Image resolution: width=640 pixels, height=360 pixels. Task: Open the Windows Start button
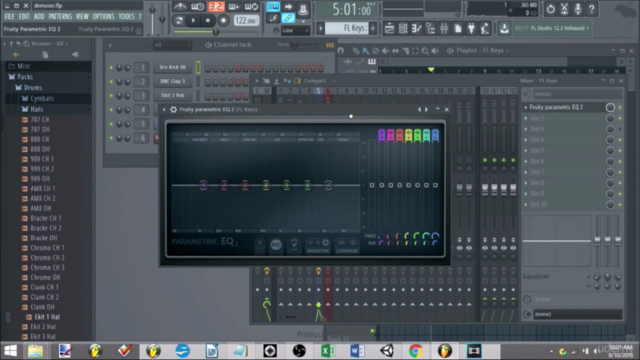pyautogui.click(x=11, y=351)
